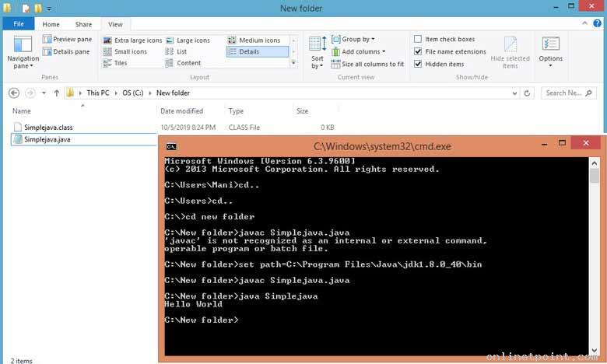Uncheck File name extensions
This screenshot has width=607, height=364.
[419, 51]
